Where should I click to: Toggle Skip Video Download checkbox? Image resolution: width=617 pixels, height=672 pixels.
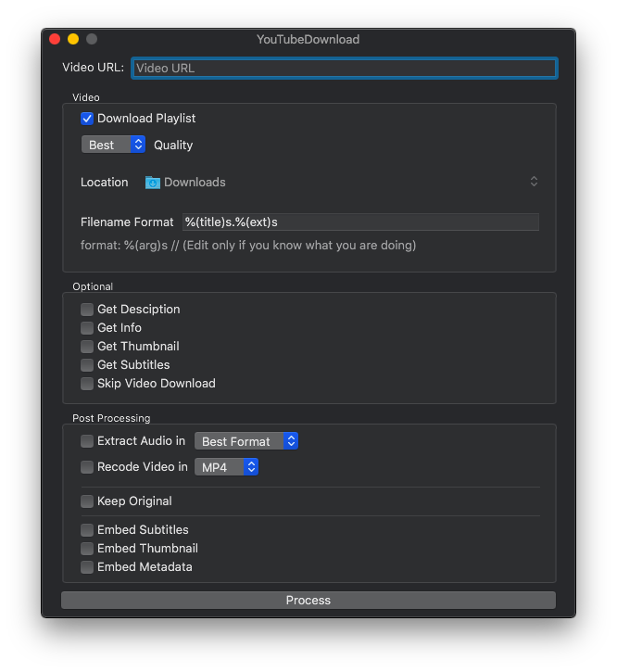point(87,384)
